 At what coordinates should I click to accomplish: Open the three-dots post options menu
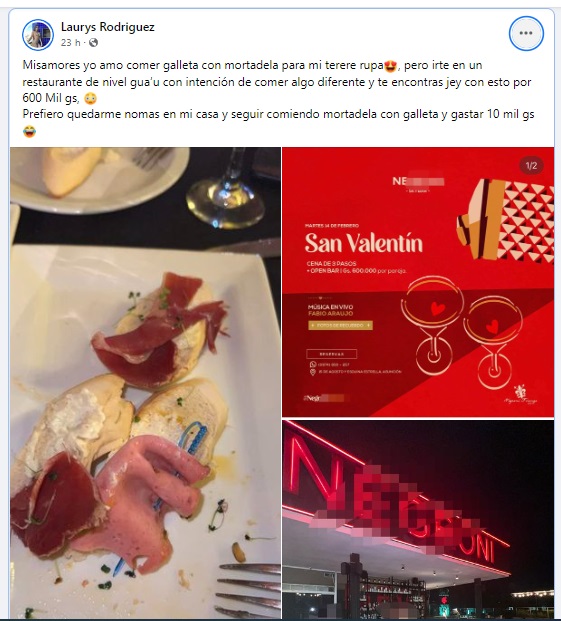click(526, 33)
